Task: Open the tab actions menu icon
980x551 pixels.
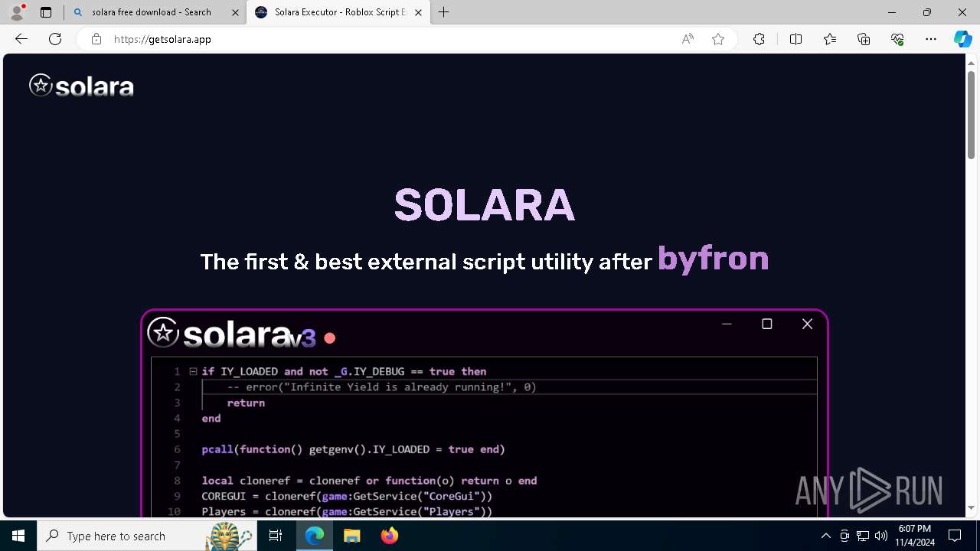Action: click(x=46, y=12)
